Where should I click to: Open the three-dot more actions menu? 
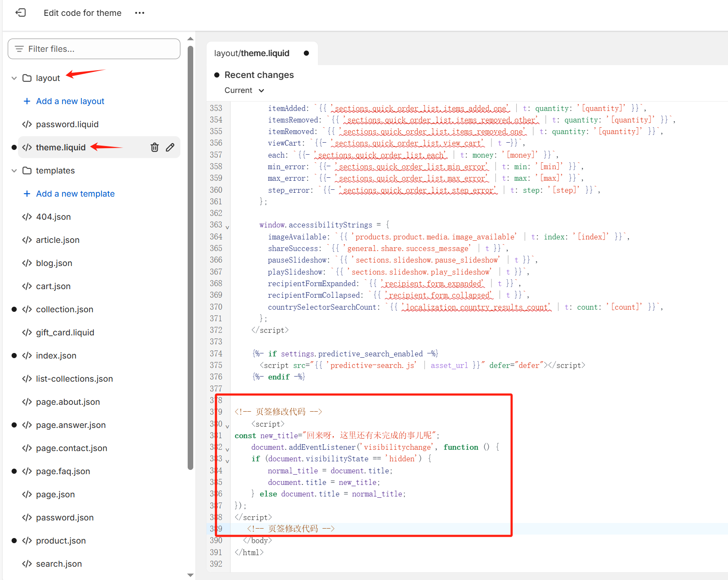click(x=139, y=13)
